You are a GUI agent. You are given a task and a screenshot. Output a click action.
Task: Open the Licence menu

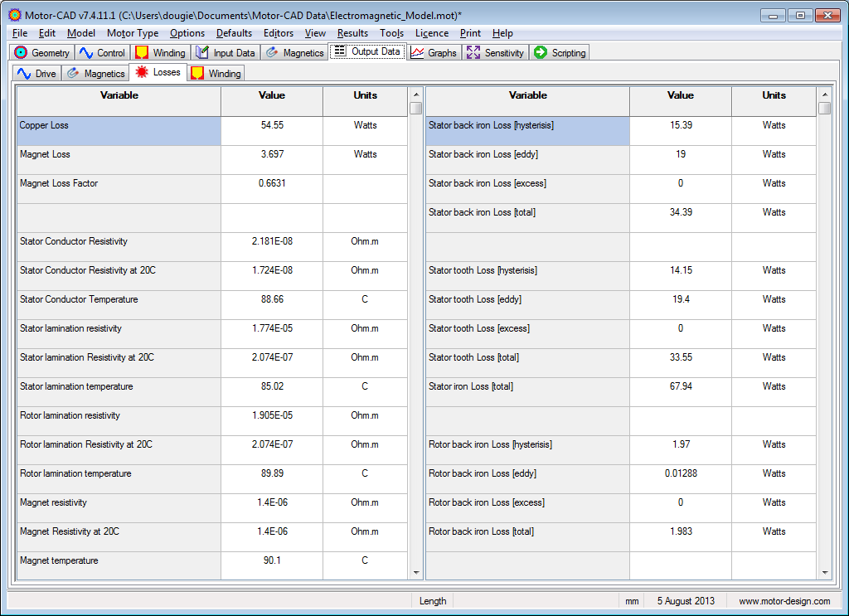pyautogui.click(x=431, y=33)
